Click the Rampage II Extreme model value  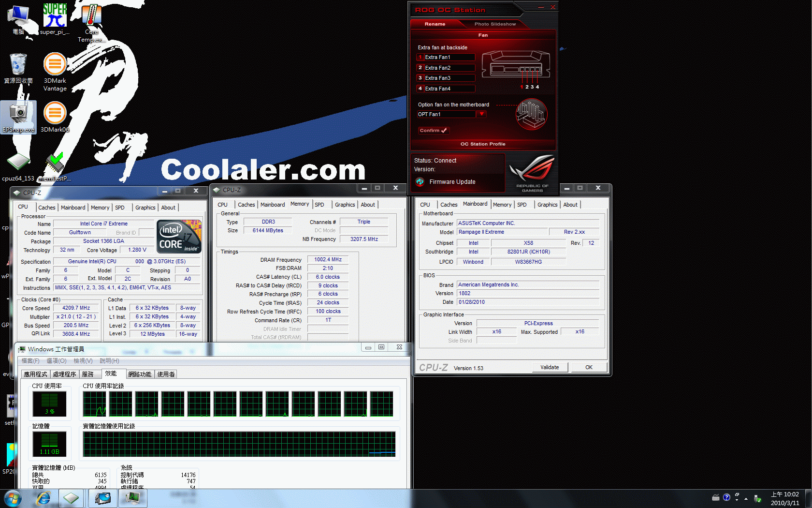502,232
